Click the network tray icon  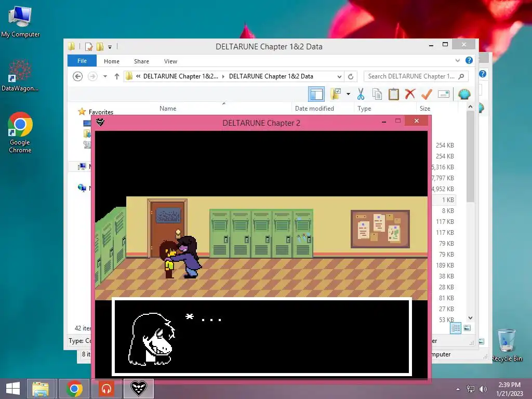coord(471,389)
